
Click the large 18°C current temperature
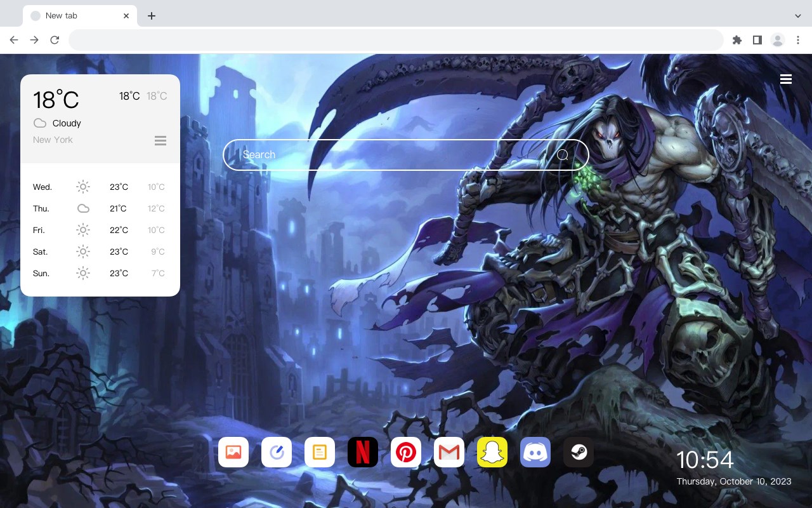click(x=56, y=100)
